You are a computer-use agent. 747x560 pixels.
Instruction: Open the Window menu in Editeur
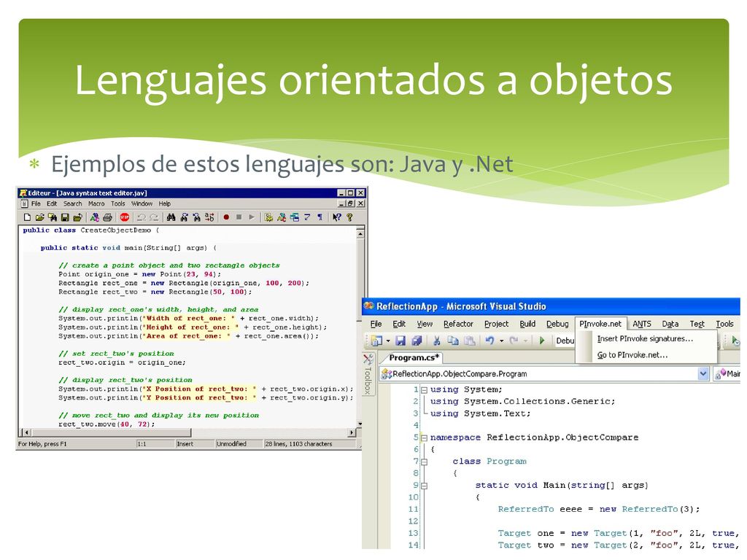pyautogui.click(x=142, y=203)
